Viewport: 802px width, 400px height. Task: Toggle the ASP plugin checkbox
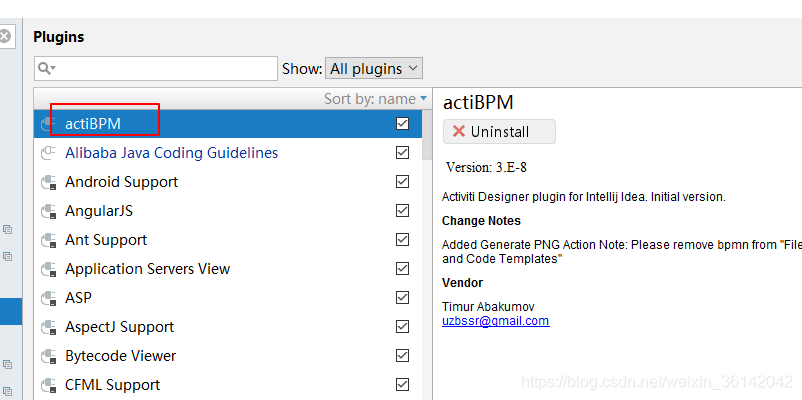click(403, 298)
